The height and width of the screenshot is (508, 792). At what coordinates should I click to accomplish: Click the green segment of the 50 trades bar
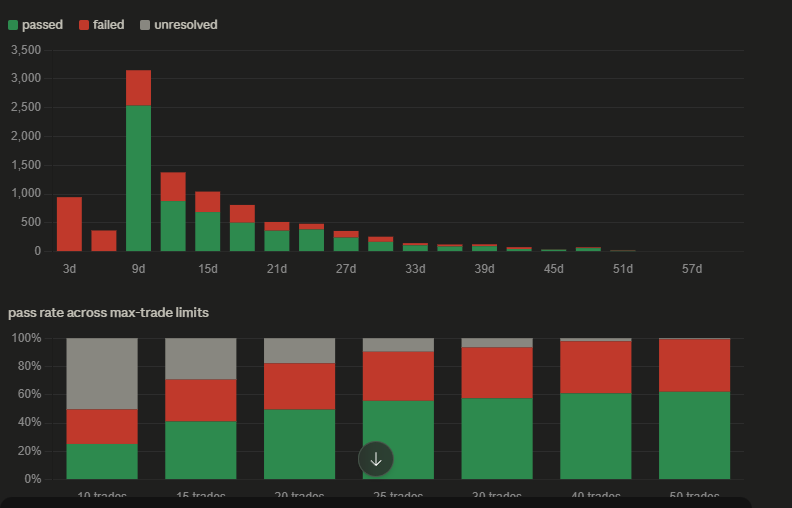695,435
